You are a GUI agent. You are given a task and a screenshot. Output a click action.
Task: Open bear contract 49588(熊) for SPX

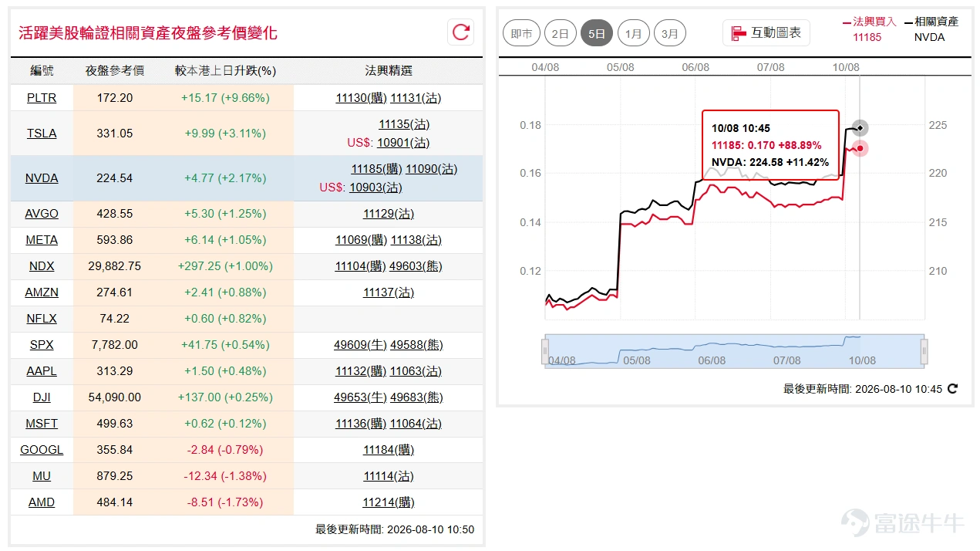click(x=417, y=345)
